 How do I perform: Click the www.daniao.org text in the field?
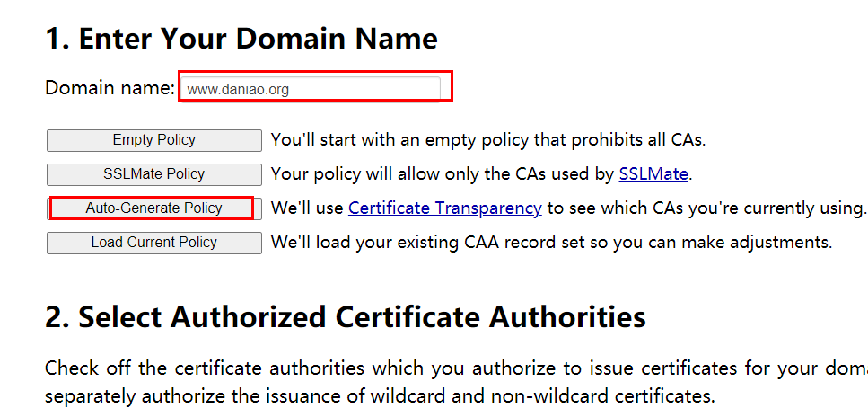pos(238,89)
